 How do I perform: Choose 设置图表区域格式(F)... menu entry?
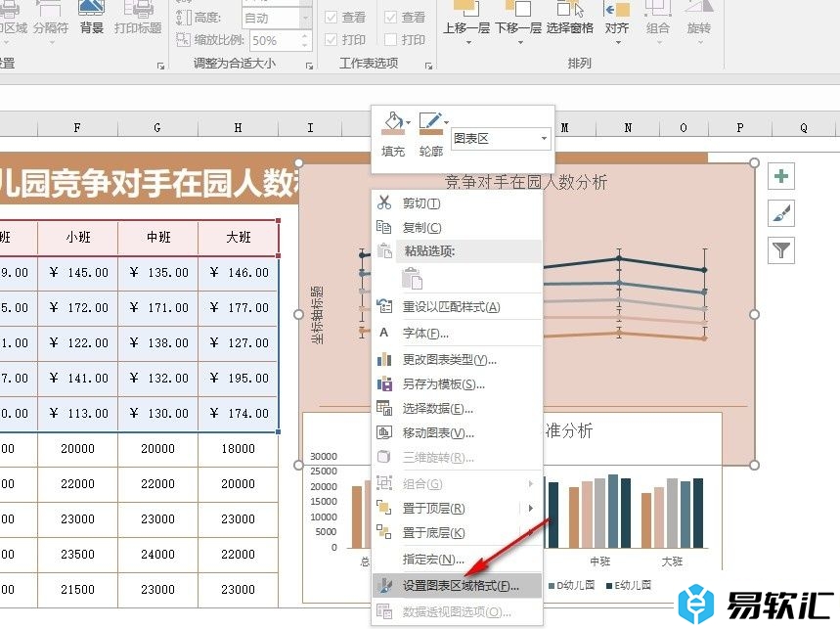457,586
